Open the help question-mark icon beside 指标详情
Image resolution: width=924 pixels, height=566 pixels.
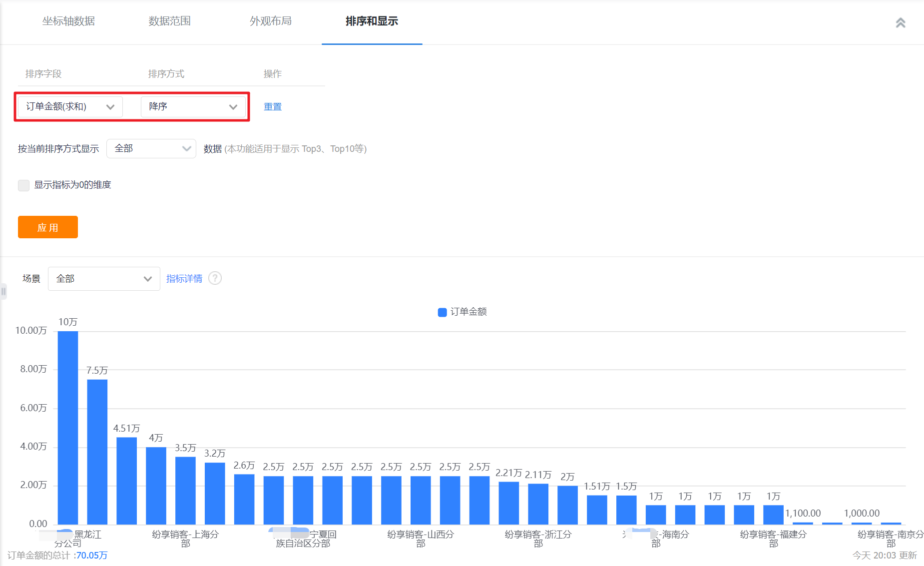215,278
